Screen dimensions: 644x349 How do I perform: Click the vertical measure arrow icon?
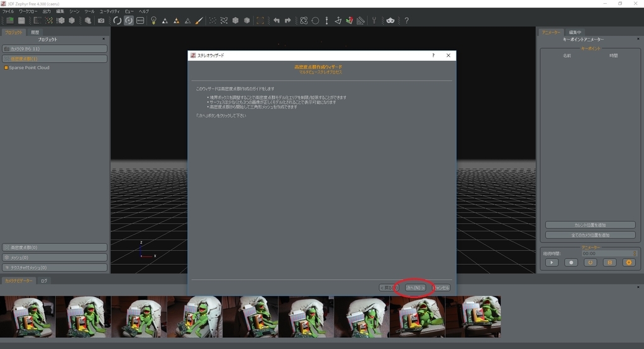pos(326,21)
